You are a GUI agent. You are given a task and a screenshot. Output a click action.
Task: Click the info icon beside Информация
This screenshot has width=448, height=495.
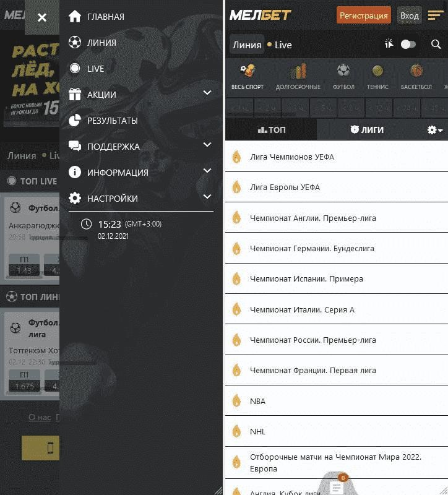click(75, 172)
